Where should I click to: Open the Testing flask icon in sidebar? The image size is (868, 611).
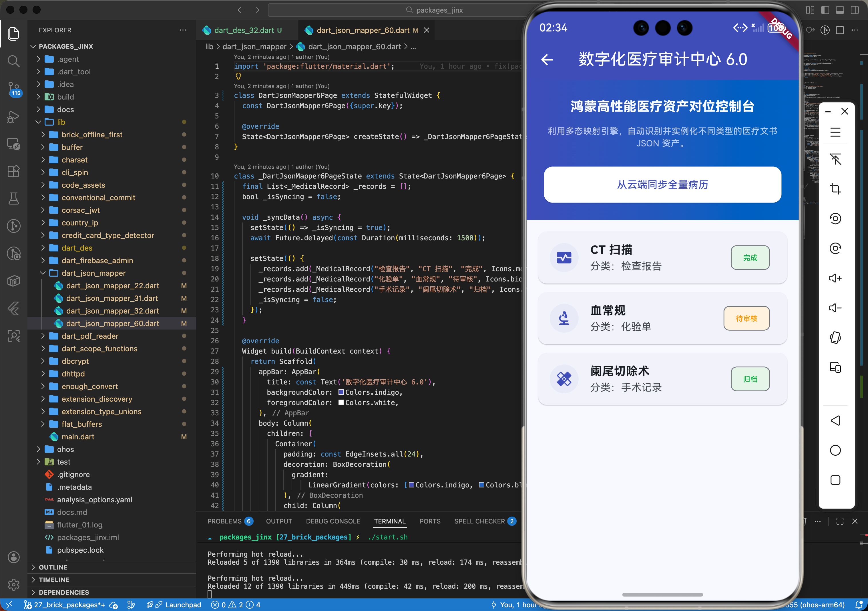(14, 199)
